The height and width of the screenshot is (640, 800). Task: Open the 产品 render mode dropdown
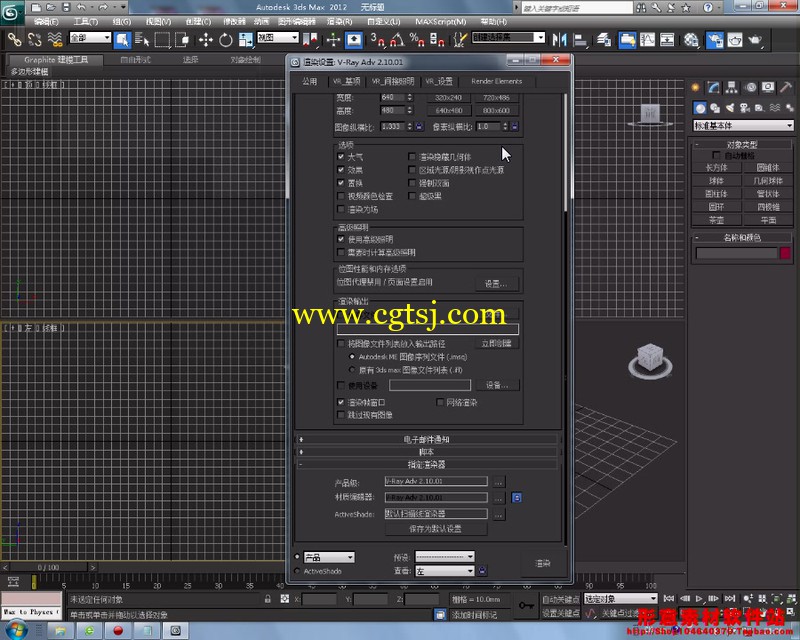point(329,557)
